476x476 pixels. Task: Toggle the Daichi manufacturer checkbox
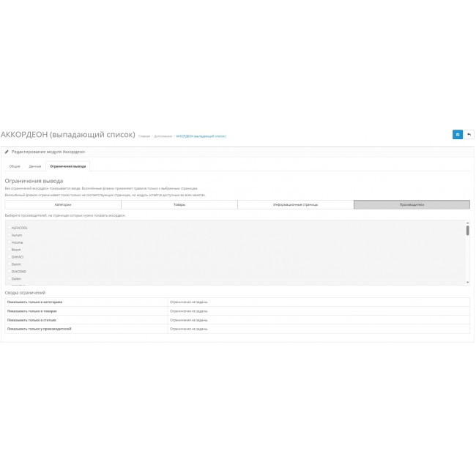point(9,264)
